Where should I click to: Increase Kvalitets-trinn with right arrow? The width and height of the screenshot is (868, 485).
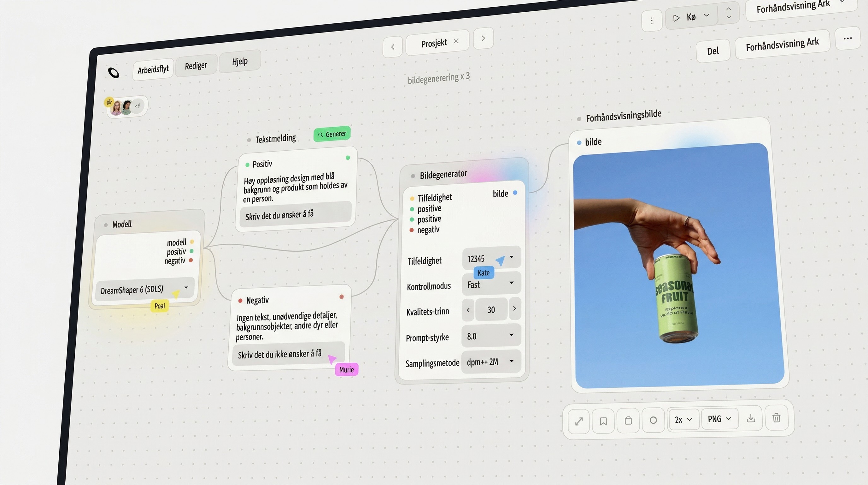click(514, 308)
